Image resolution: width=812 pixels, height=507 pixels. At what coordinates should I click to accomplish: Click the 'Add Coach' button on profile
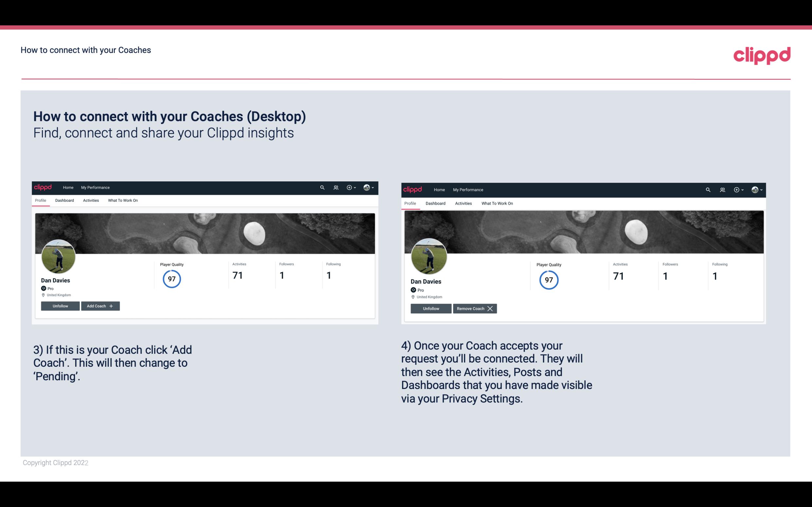[99, 306]
